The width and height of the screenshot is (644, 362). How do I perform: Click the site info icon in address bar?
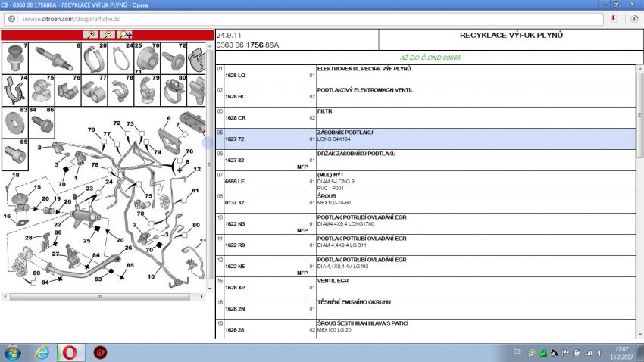click(x=11, y=19)
